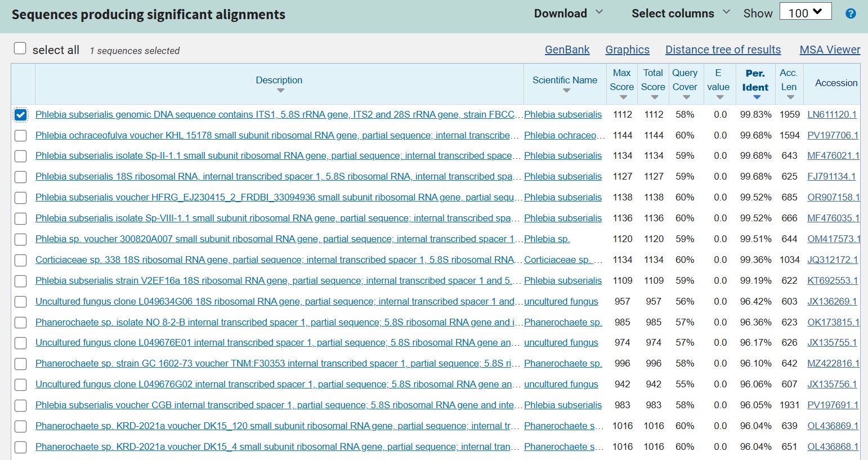Open Phlebia subserialis genomic DNA sequence description
The width and height of the screenshot is (868, 460).
pos(279,114)
